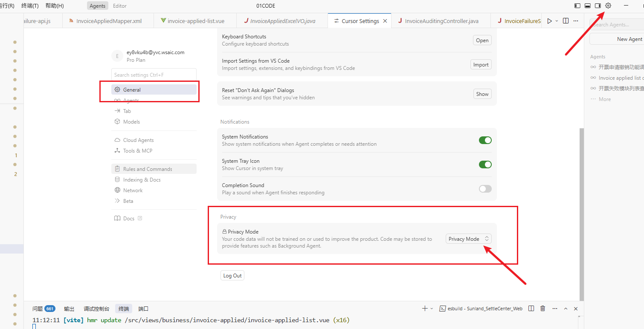Open the editor more actions ellipsis
This screenshot has width=644, height=329.
pyautogui.click(x=576, y=21)
